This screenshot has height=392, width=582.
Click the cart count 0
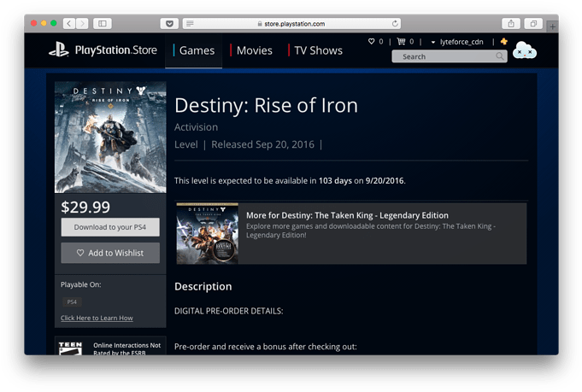pos(411,42)
